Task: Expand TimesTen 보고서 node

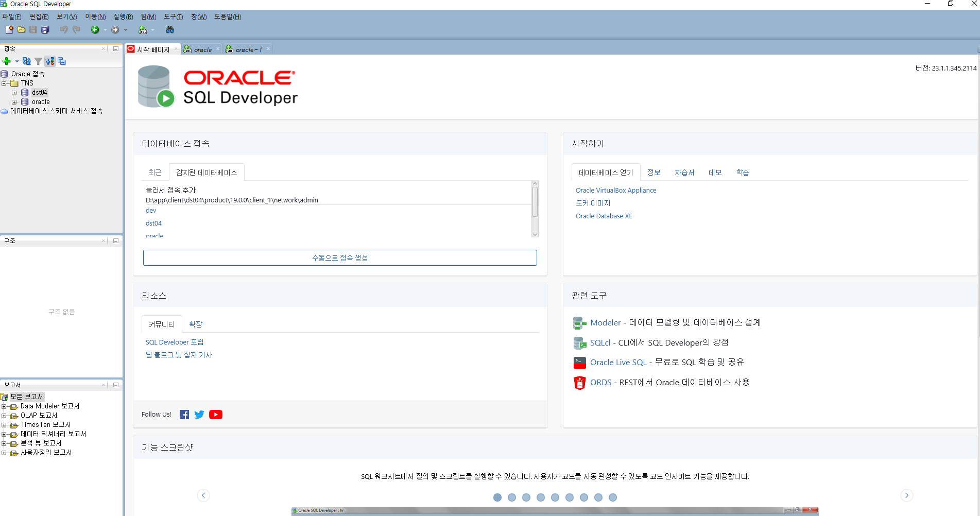Action: 4,425
